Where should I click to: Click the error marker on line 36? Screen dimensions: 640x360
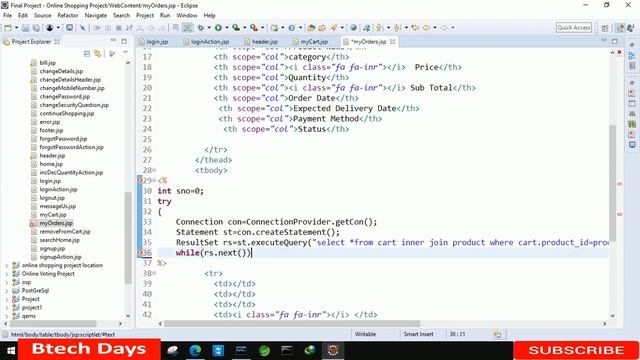[140, 253]
